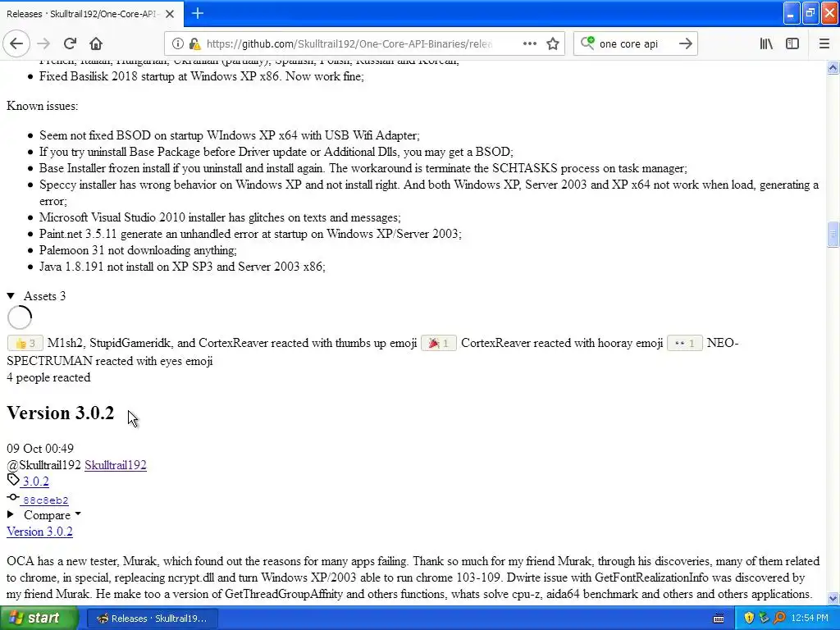Open commit 88c8eb2 link
Image resolution: width=840 pixels, height=630 pixels.
[46, 500]
